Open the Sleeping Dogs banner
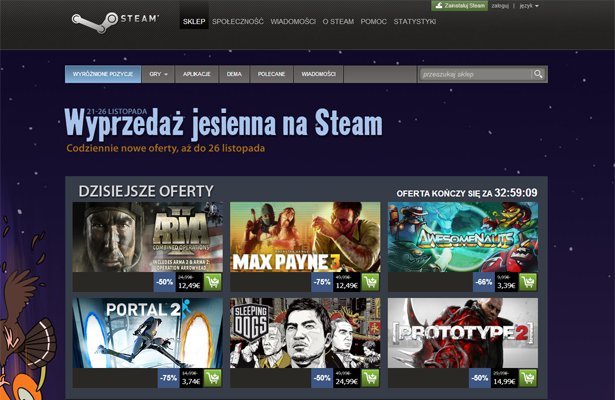The image size is (615, 400). pyautogui.click(x=305, y=333)
